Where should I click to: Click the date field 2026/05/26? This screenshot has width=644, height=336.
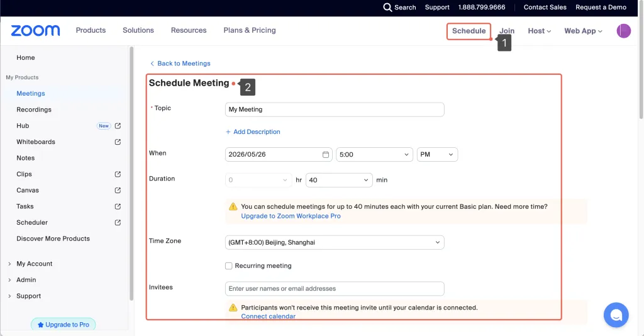(279, 154)
